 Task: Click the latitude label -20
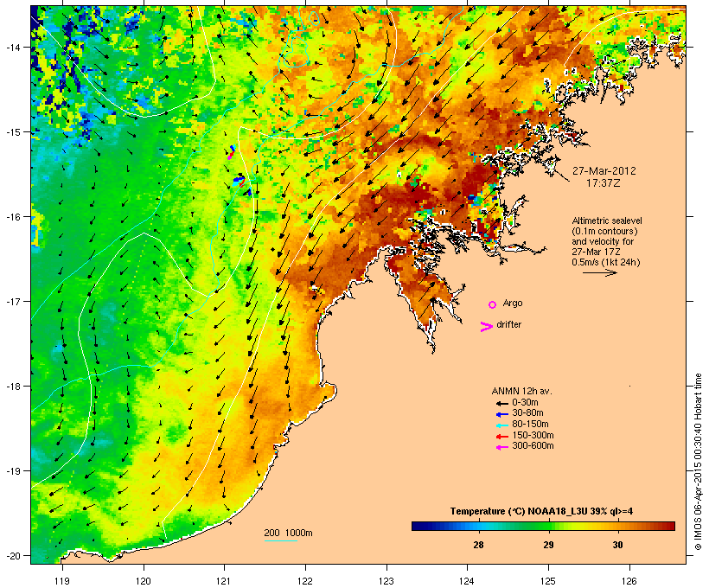[12, 556]
